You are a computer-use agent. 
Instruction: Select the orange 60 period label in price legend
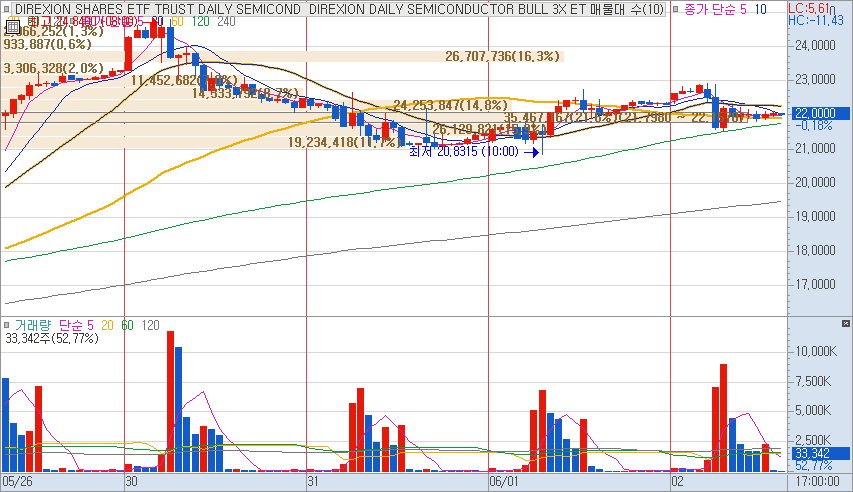(177, 22)
